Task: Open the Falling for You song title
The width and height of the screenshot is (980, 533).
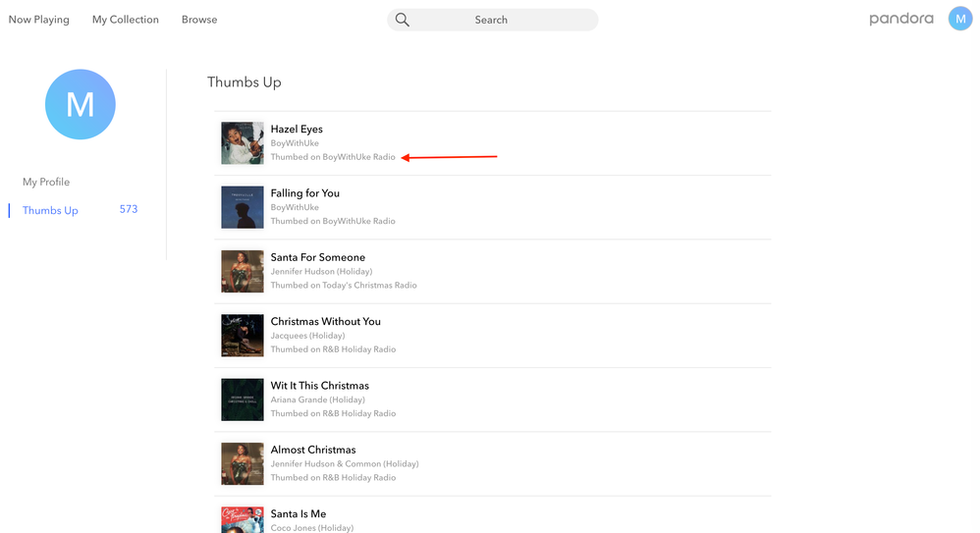Action: pos(305,193)
